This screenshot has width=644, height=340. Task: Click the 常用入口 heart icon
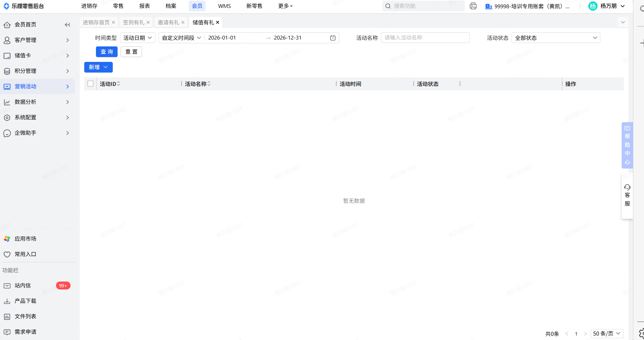[x=7, y=254]
